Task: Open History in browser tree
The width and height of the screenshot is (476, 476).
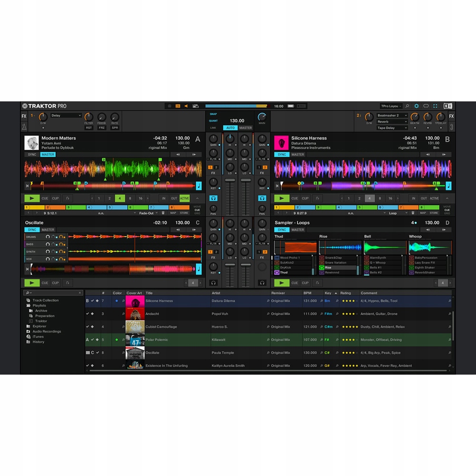Action: click(38, 342)
